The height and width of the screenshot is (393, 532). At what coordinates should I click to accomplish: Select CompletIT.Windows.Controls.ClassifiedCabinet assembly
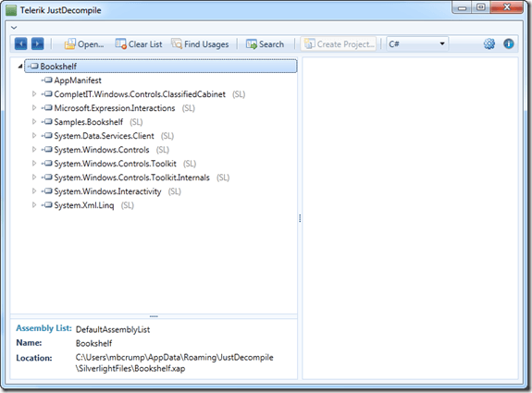(140, 94)
